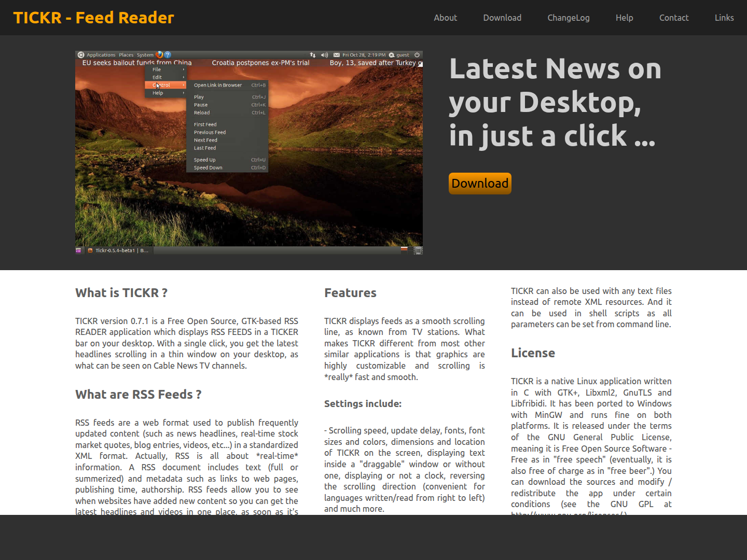The height and width of the screenshot is (560, 747).
Task: Click the 'What is TICKR ?' heading
Action: pos(121,293)
